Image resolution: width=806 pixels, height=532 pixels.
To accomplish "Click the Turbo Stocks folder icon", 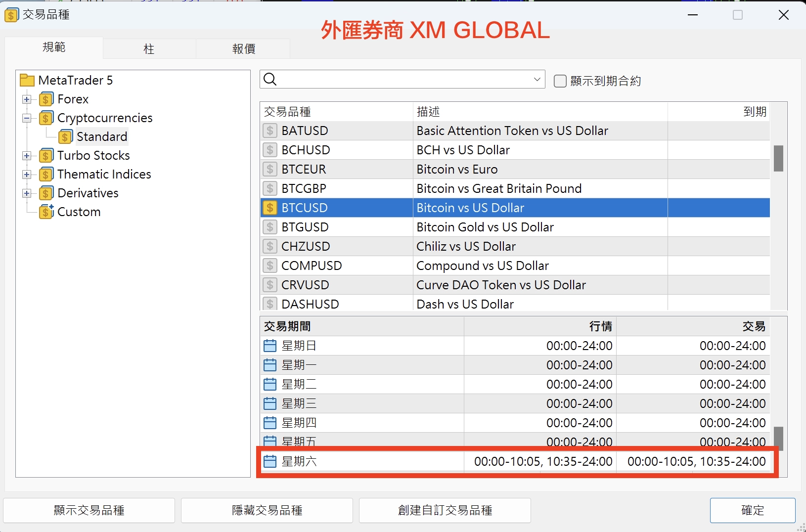I will tap(46, 156).
